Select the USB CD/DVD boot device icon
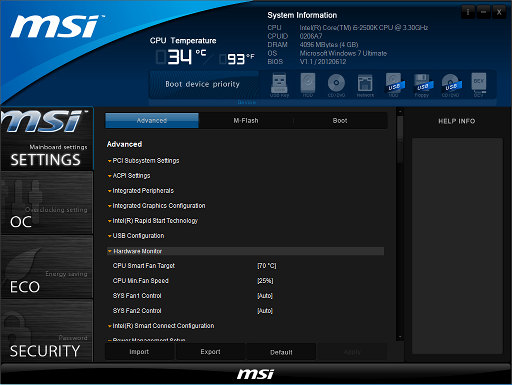 451,85
